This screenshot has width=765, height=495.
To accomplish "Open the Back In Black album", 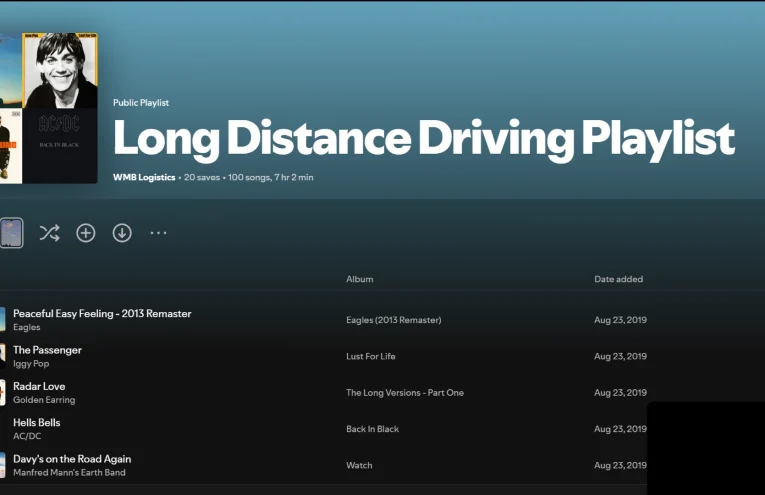I will coord(372,429).
